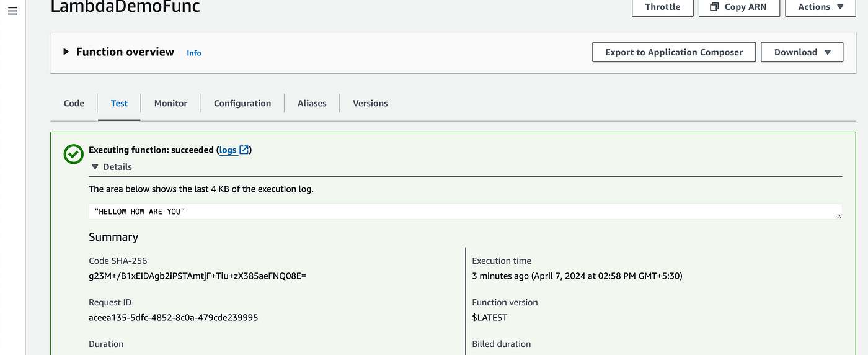Click 'Executing function: succeeded' status text

click(151, 150)
